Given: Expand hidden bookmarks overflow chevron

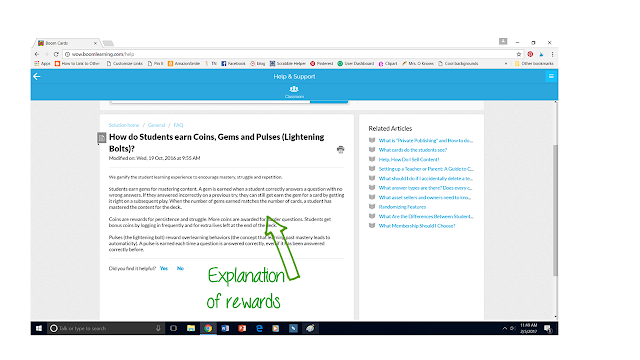Looking at the screenshot, I should tap(506, 64).
